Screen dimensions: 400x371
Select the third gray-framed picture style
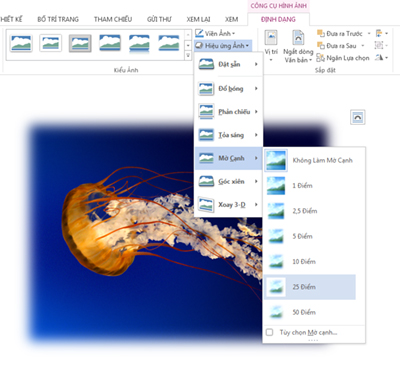(80, 43)
